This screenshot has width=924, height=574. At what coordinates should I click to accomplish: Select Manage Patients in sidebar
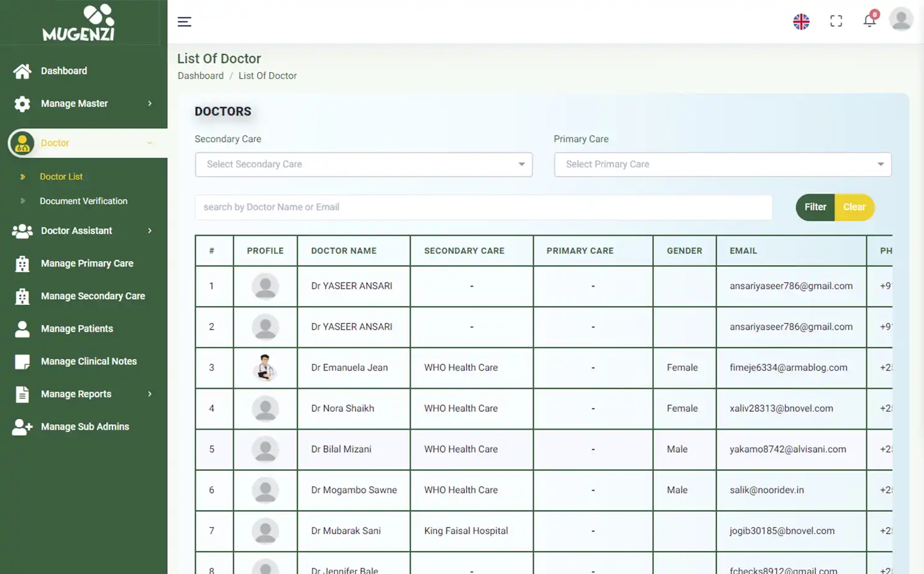[x=76, y=328]
